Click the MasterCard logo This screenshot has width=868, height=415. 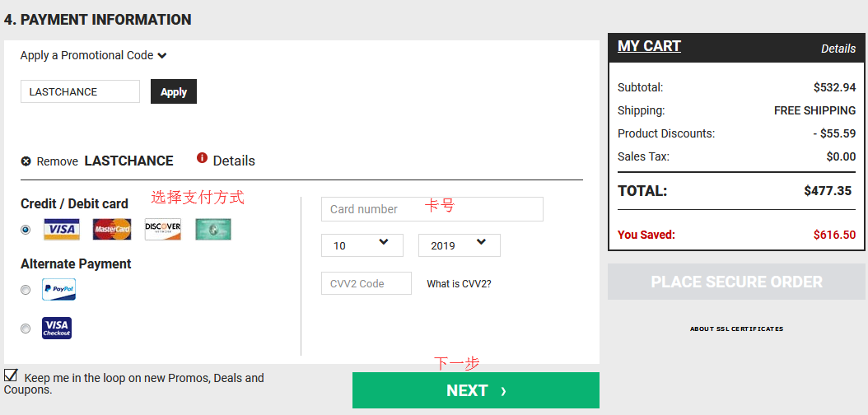pos(112,230)
